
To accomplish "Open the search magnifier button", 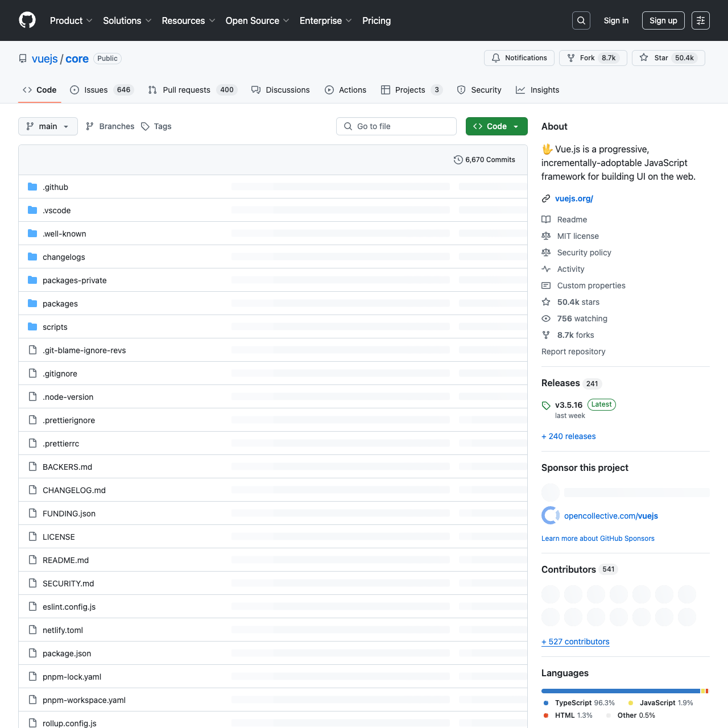I will click(x=581, y=20).
